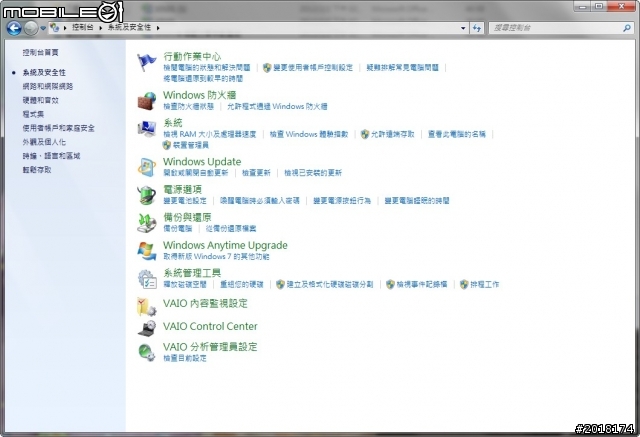This screenshot has width=640, height=437.
Task: Click the shield icon beside 排程工作
Action: pos(464,284)
